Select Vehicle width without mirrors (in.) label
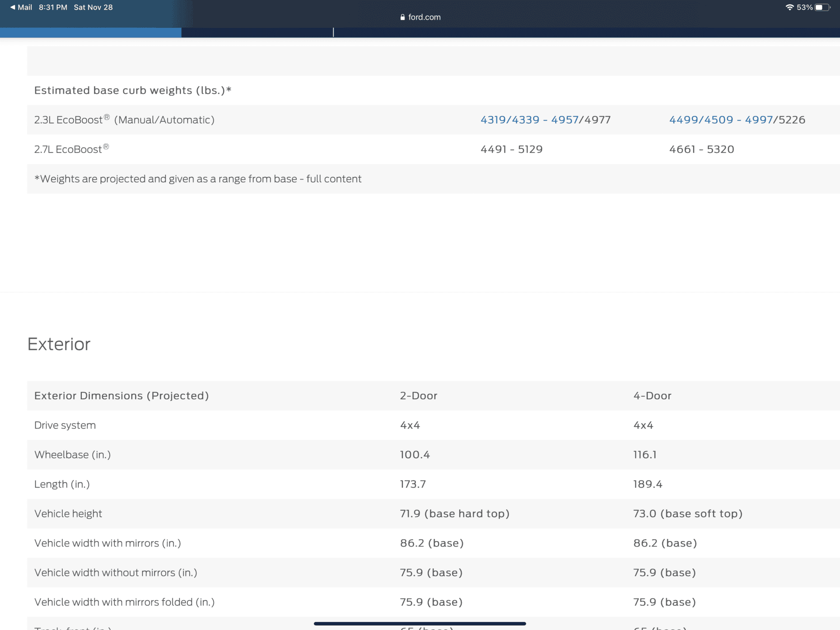The image size is (840, 630). pyautogui.click(x=116, y=573)
